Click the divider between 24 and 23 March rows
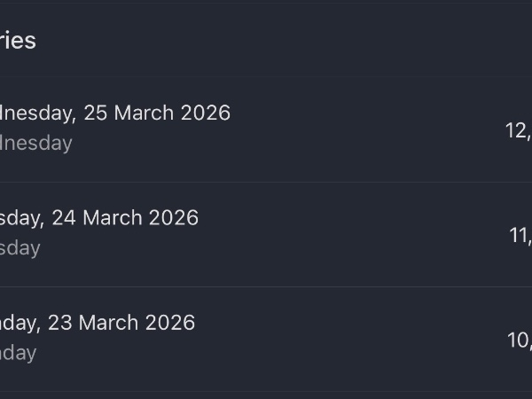The width and height of the screenshot is (532, 399). click(266, 286)
